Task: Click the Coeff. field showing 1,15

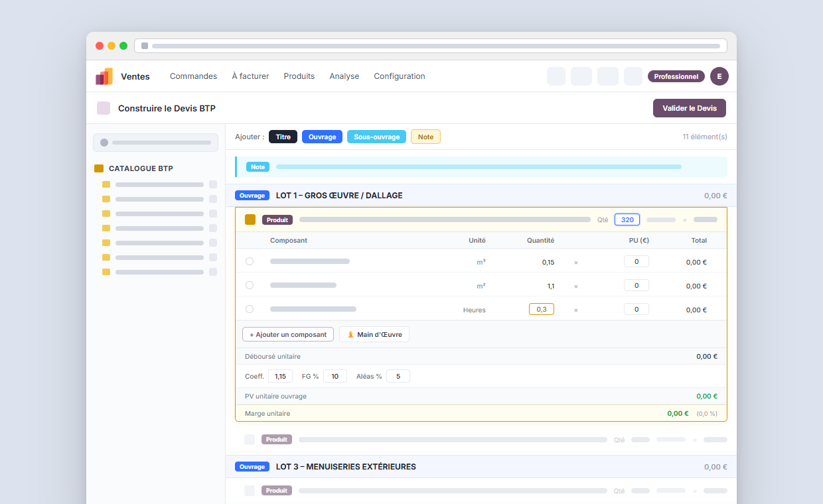Action: (280, 376)
